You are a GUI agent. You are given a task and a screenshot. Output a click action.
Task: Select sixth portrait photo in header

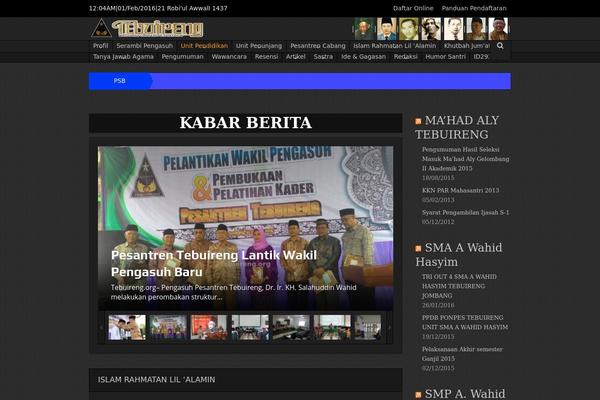tap(476, 29)
